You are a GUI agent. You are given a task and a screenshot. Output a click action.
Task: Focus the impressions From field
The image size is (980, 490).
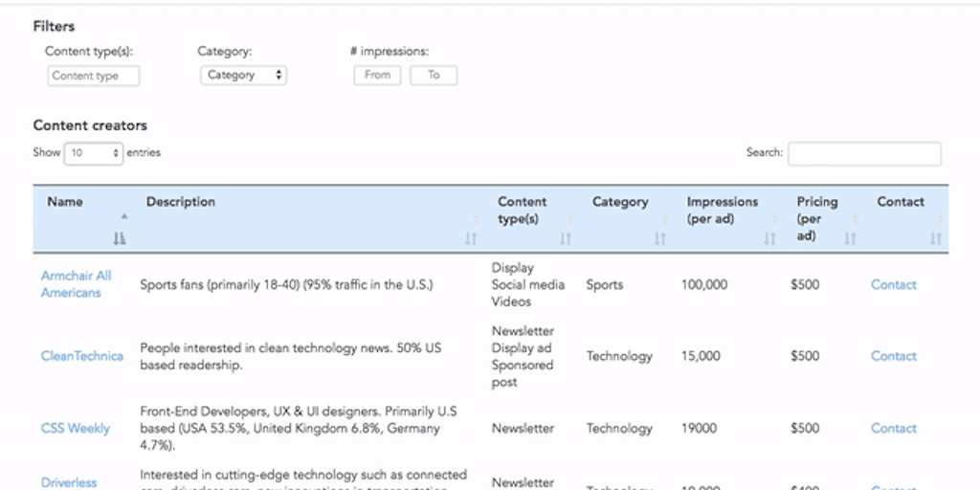377,76
